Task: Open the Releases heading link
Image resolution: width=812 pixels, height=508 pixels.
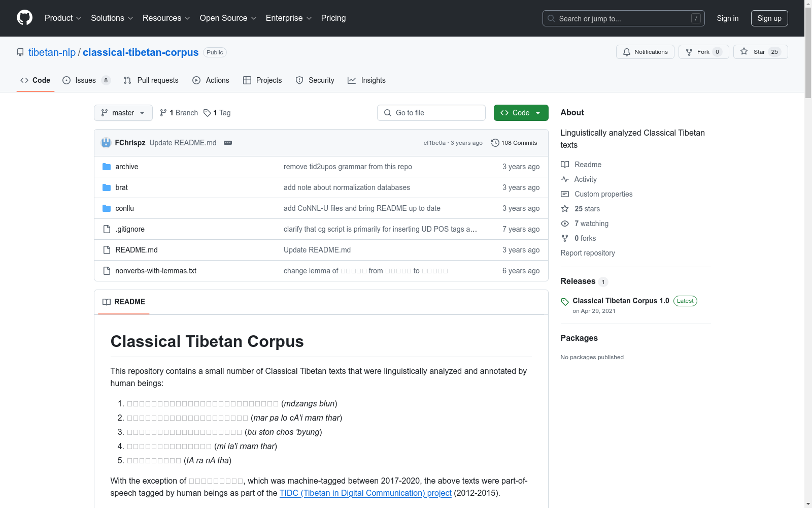Action: pos(578,281)
